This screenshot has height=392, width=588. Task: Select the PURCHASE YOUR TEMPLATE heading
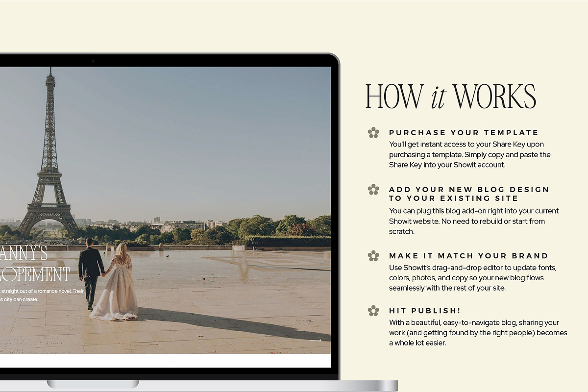pyautogui.click(x=464, y=133)
